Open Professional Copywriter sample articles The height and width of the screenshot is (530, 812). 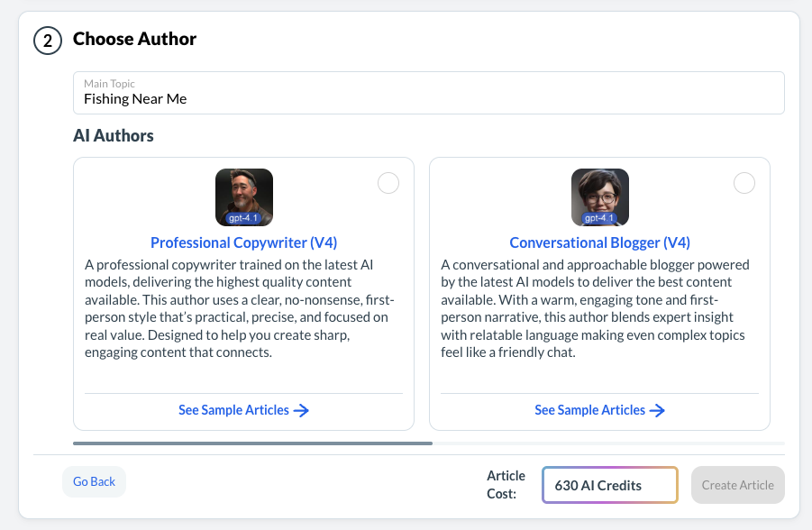tap(233, 410)
